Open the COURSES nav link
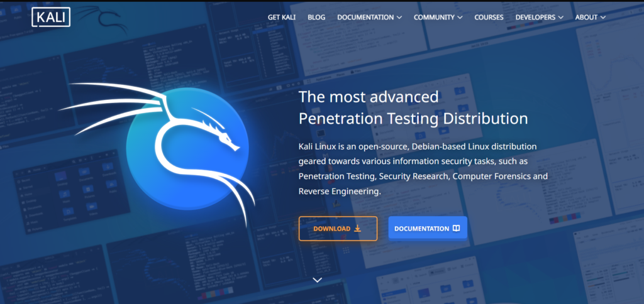This screenshot has height=304, width=644. [489, 18]
